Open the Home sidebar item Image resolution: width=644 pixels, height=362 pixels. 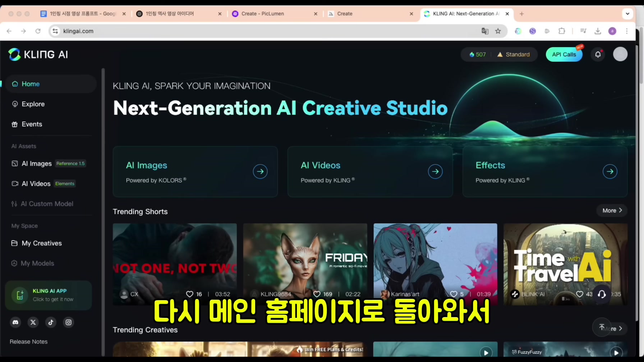point(50,84)
